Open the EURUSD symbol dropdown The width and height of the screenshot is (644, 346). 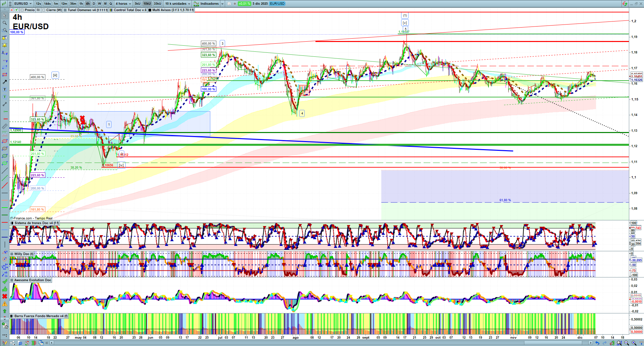[x=23, y=4]
